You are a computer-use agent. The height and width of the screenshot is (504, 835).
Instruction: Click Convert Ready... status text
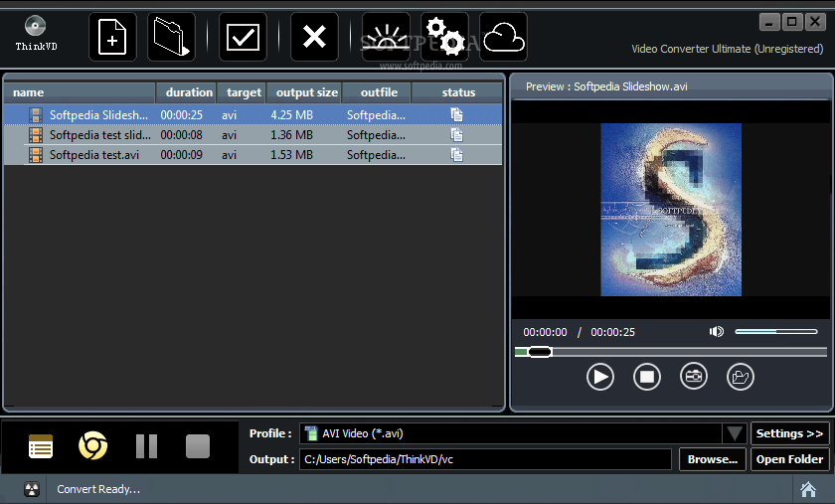coord(98,489)
